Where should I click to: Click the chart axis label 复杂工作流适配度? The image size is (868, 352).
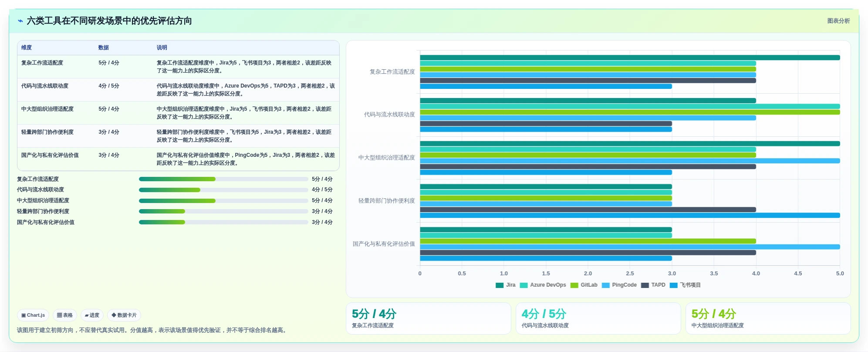392,72
